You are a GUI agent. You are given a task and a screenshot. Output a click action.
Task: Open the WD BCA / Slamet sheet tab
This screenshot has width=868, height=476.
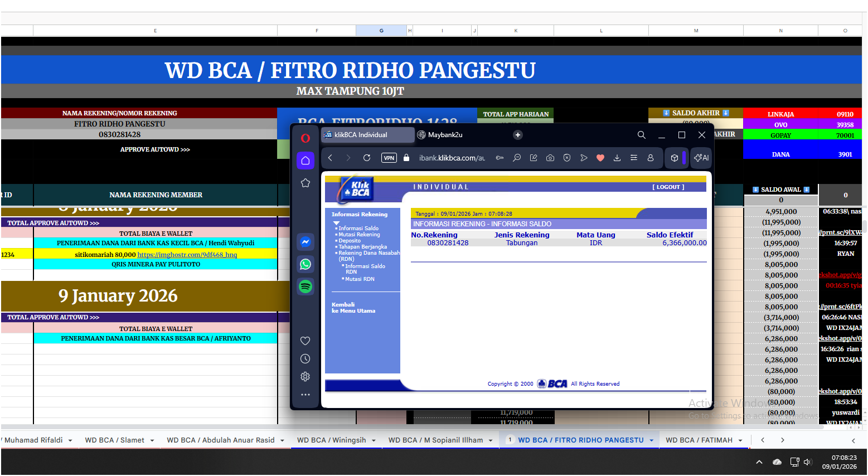point(114,440)
